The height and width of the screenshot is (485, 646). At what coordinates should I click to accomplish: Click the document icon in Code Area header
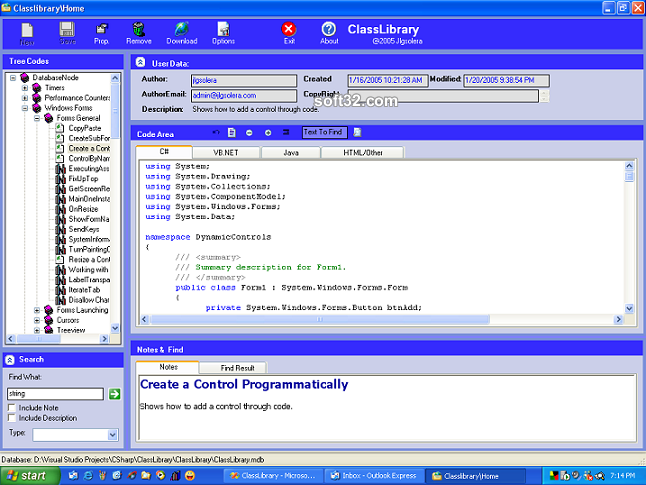pos(232,132)
